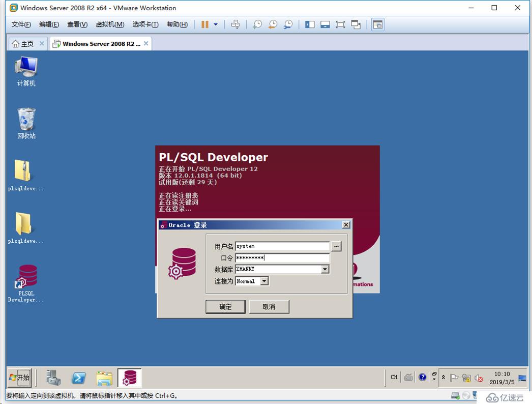This screenshot has width=532, height=404.
Task: Expand the 数据库 ZHANKY dropdown
Action: tap(325, 269)
